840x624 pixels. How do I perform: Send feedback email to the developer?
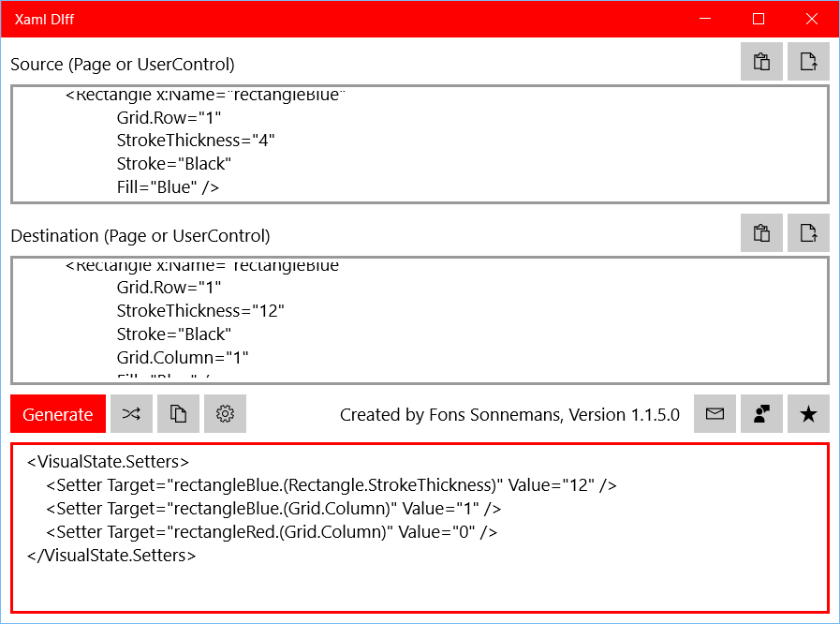tap(715, 413)
